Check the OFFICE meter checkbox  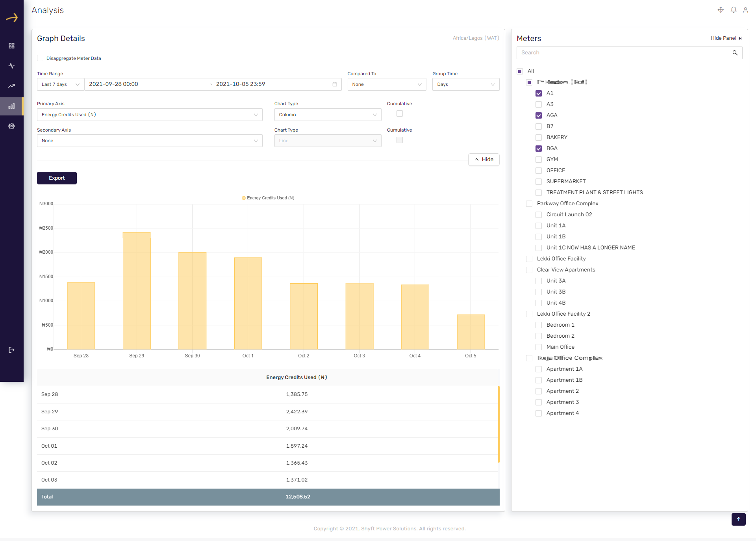[x=539, y=171]
